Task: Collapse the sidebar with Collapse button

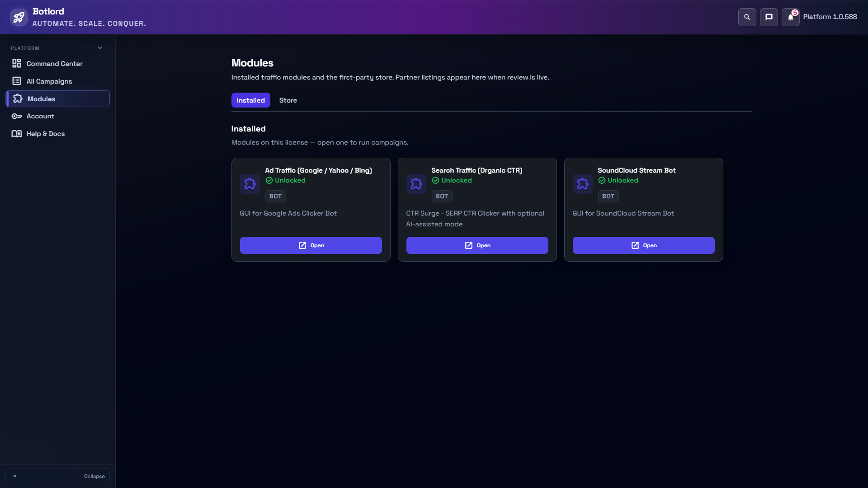Action: tap(57, 476)
